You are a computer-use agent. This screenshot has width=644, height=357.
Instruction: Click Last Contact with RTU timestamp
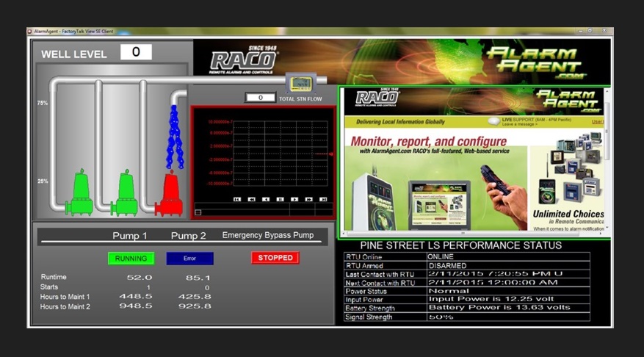point(496,274)
